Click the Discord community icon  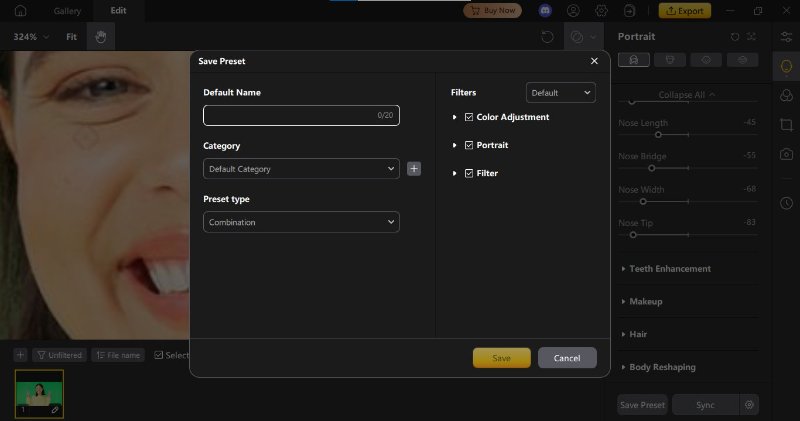point(545,11)
